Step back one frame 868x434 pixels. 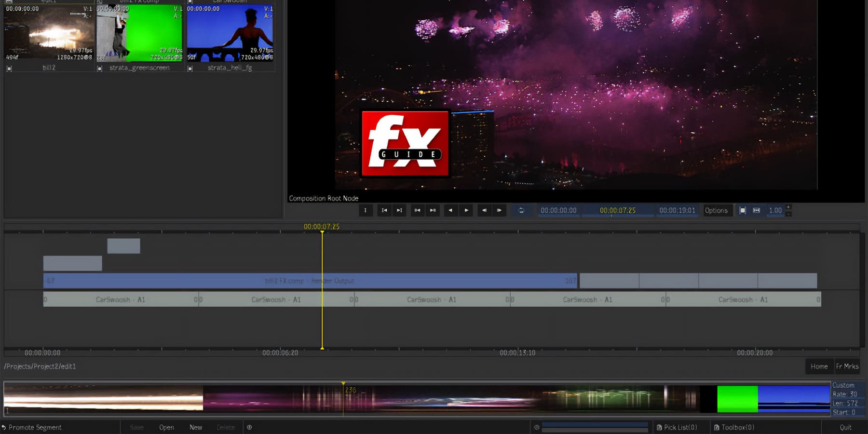(x=484, y=210)
